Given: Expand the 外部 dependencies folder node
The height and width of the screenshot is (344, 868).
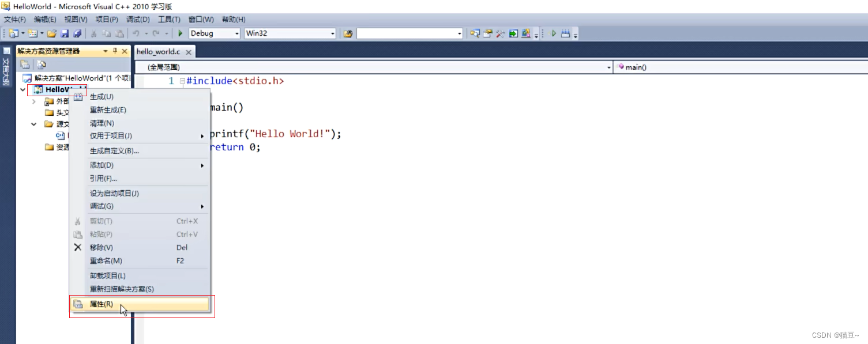Looking at the screenshot, I should point(34,101).
